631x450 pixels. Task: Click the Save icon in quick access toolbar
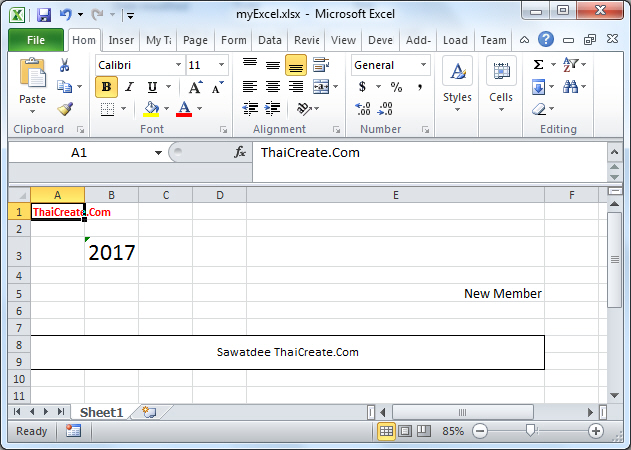point(44,15)
